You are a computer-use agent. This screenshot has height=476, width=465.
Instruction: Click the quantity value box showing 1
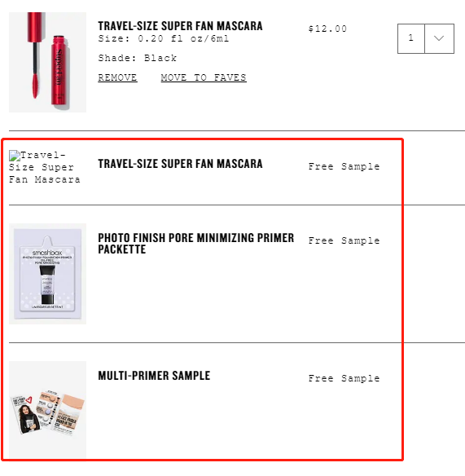coord(411,38)
